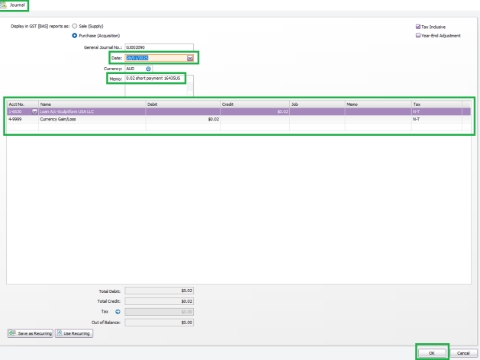This screenshot has height=360, width=480.
Task: Click the General Journal No. field
Action: point(159,47)
